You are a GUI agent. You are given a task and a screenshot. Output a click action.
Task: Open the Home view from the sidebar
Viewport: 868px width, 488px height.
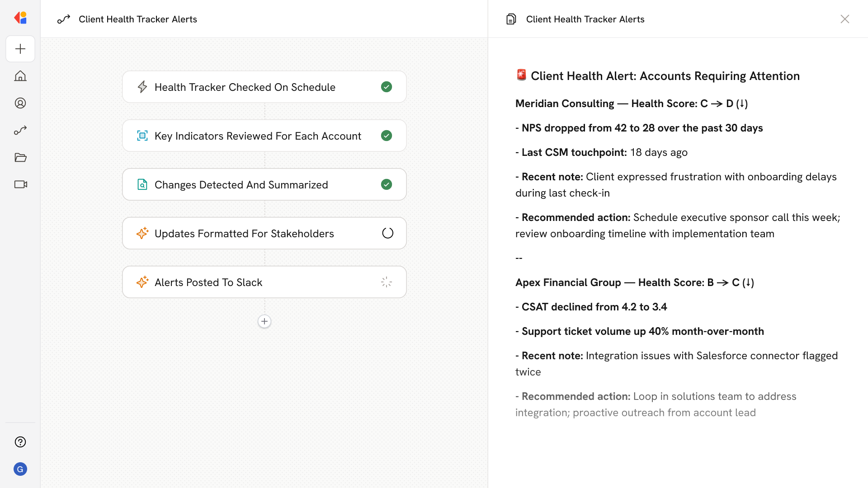point(20,76)
